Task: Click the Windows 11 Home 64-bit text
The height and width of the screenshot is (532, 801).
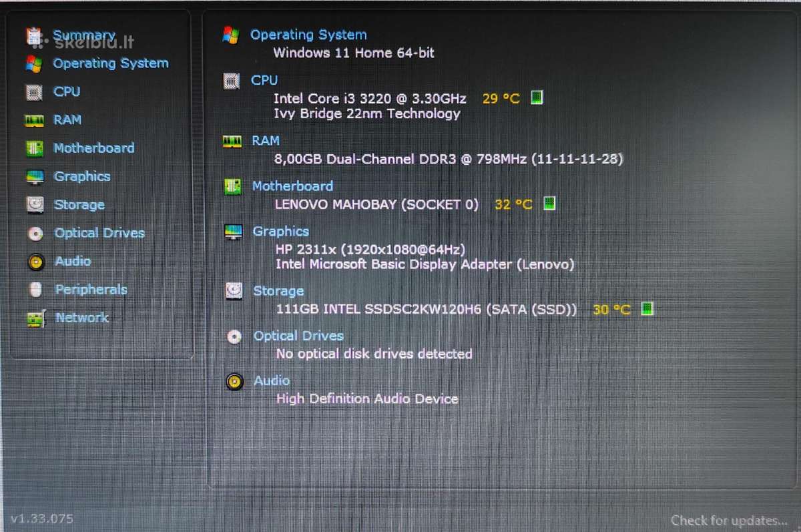Action: pos(354,53)
